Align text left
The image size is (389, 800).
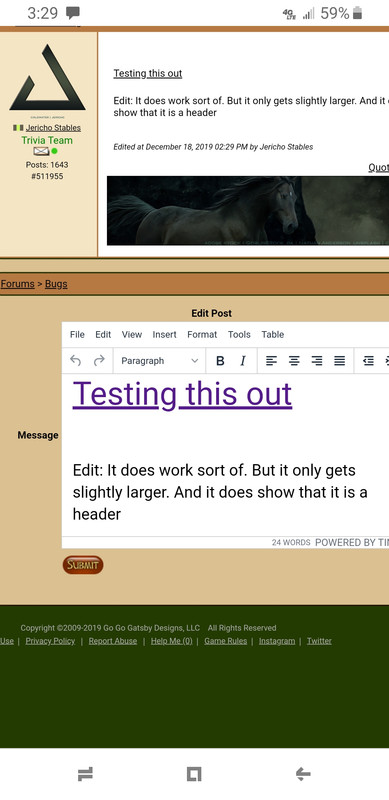[x=272, y=361]
